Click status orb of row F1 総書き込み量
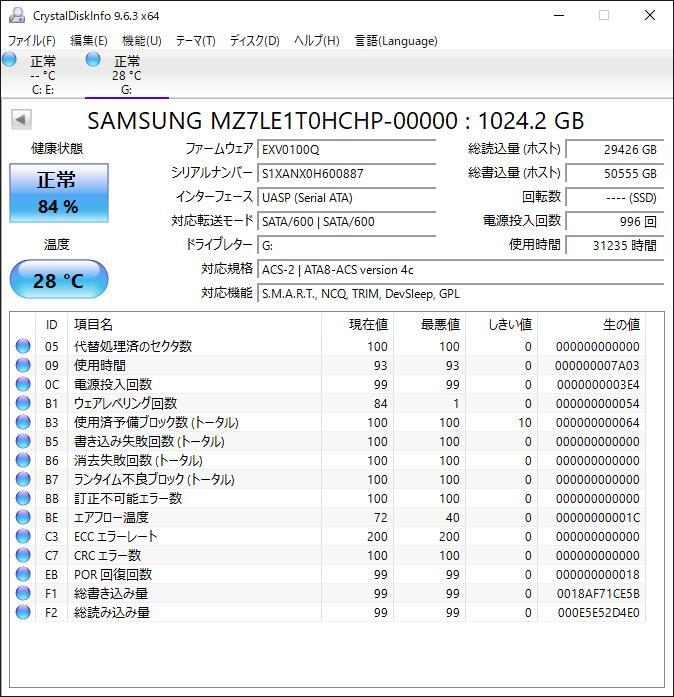This screenshot has width=674, height=697. pos(23,593)
